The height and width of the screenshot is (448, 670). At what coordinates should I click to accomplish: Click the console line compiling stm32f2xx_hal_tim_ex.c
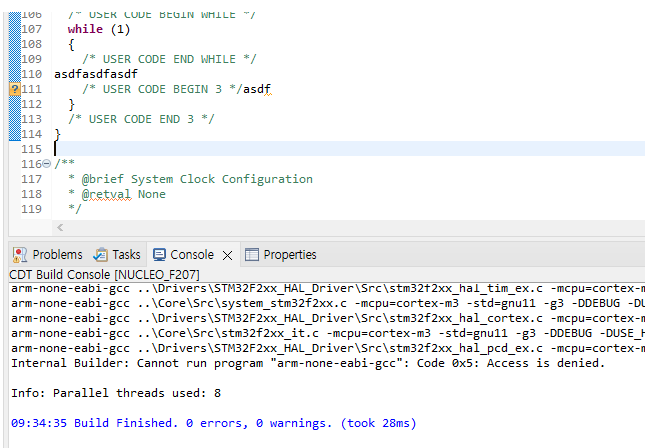[328, 289]
